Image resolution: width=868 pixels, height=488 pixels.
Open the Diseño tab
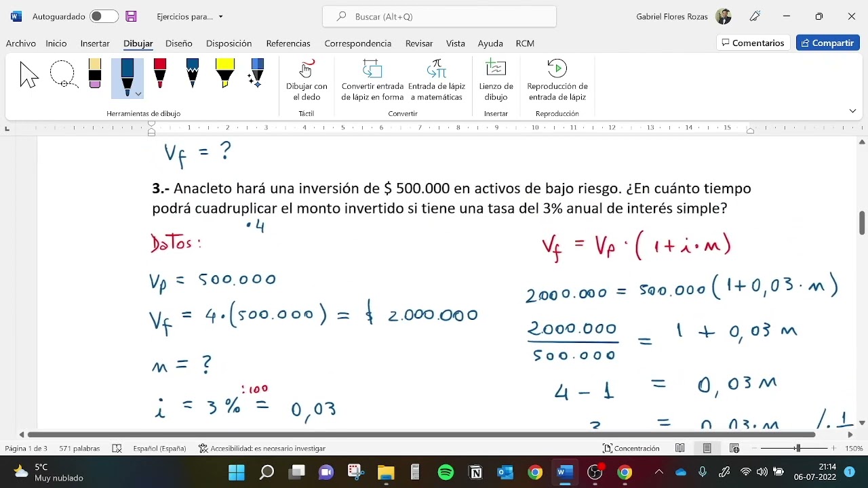point(179,43)
